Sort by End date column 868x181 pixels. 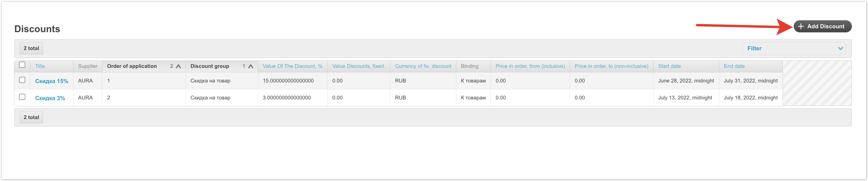[x=734, y=66]
